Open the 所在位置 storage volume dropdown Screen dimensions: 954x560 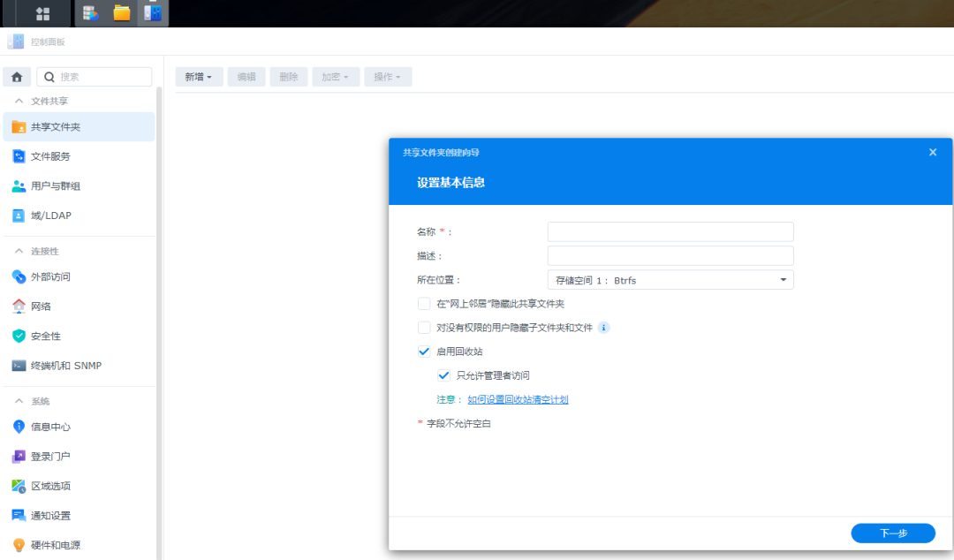pyautogui.click(x=670, y=280)
